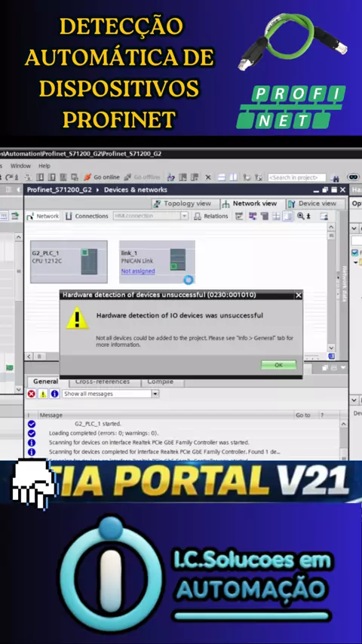Click the upload from device icon

tap(51, 177)
